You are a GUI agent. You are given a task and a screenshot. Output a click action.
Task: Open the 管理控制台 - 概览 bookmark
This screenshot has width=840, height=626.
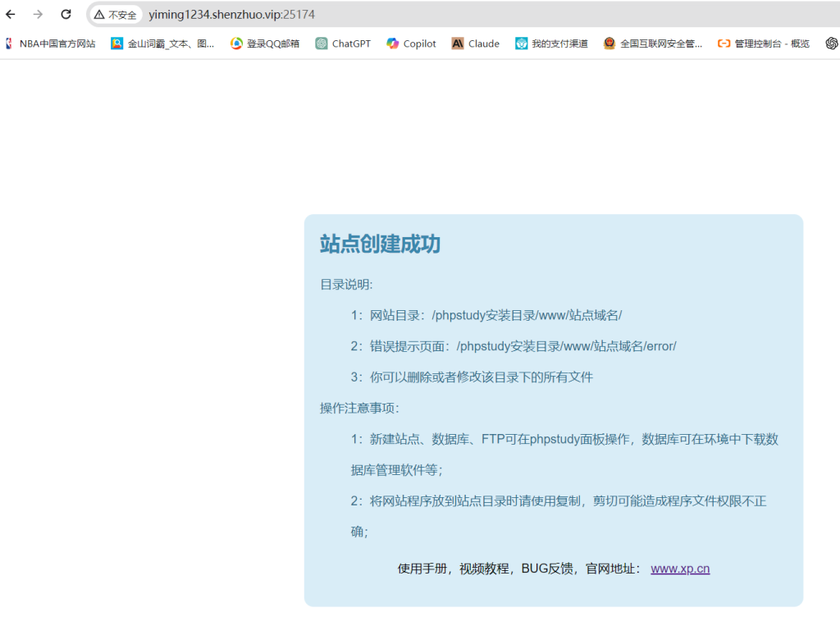point(763,43)
